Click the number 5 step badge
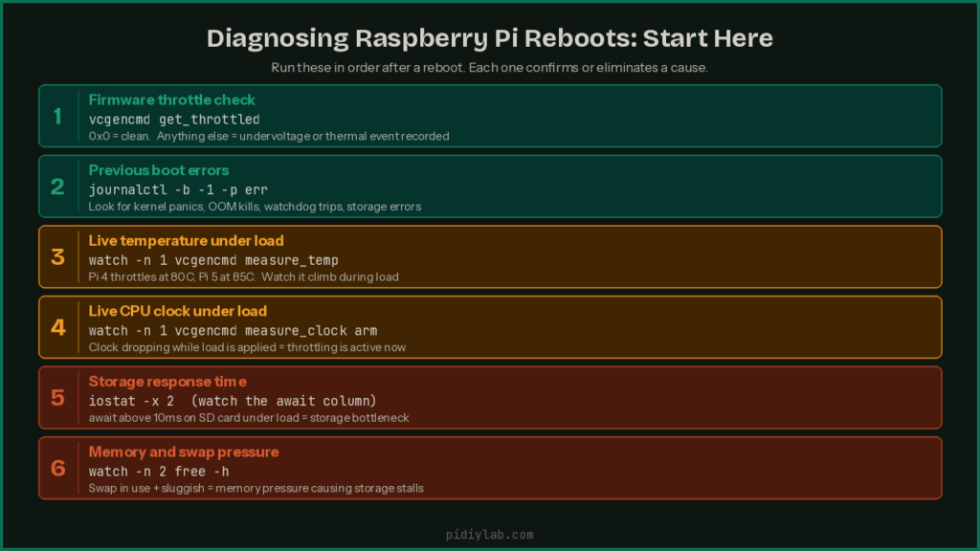Screen dimensions: 980x551 click(x=57, y=397)
